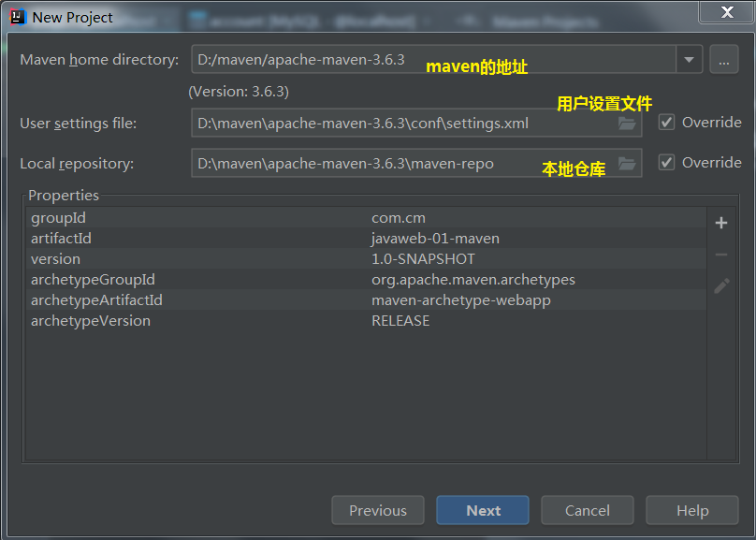Select the version property row
756x540 pixels.
click(367, 259)
